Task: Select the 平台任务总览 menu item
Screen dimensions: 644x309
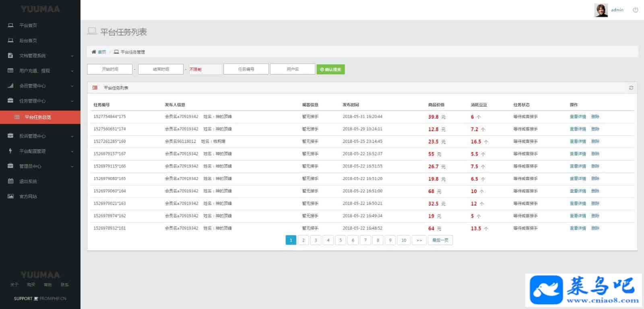Action: pos(38,117)
